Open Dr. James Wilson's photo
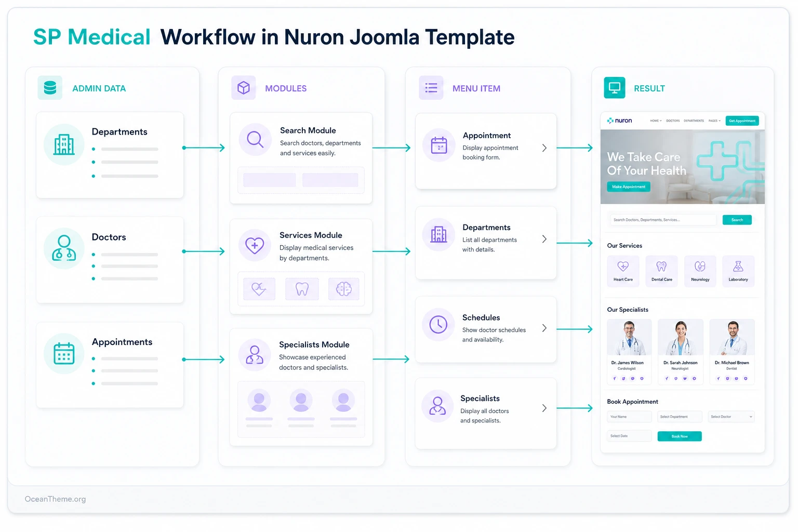The width and height of the screenshot is (798, 532). point(629,337)
